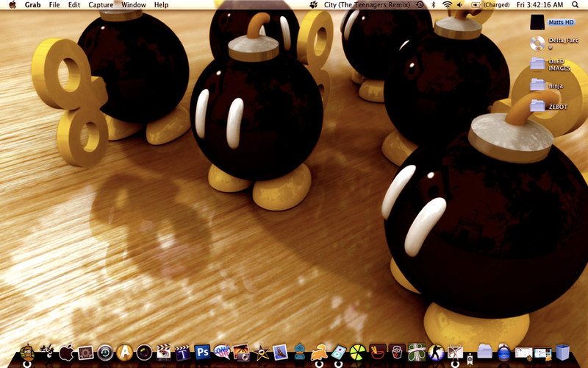The height and width of the screenshot is (368, 588).
Task: Launch Counter-Strike soldier icon in Dock
Action: 436,353
